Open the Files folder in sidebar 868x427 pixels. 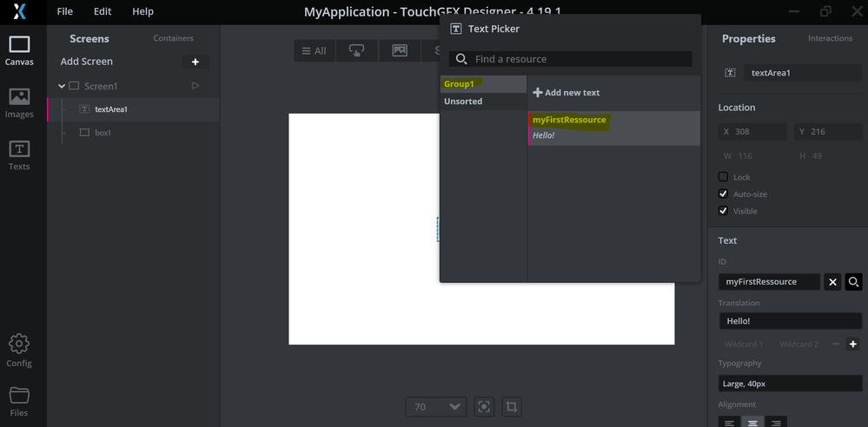tap(19, 402)
